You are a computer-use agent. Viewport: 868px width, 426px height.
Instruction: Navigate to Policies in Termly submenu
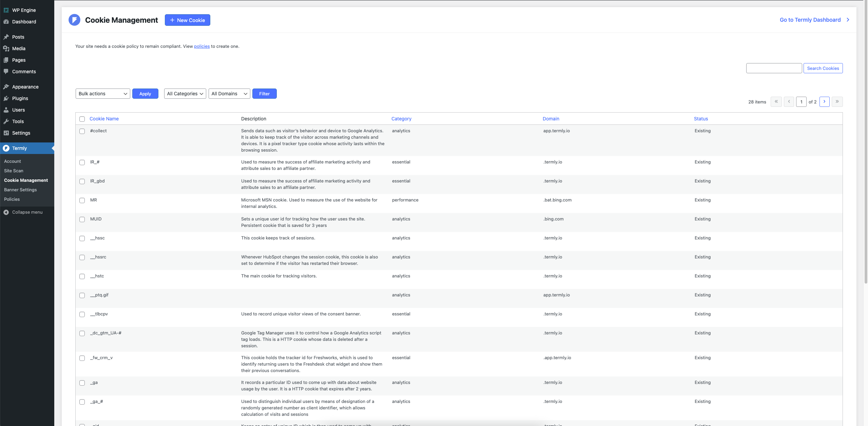12,199
